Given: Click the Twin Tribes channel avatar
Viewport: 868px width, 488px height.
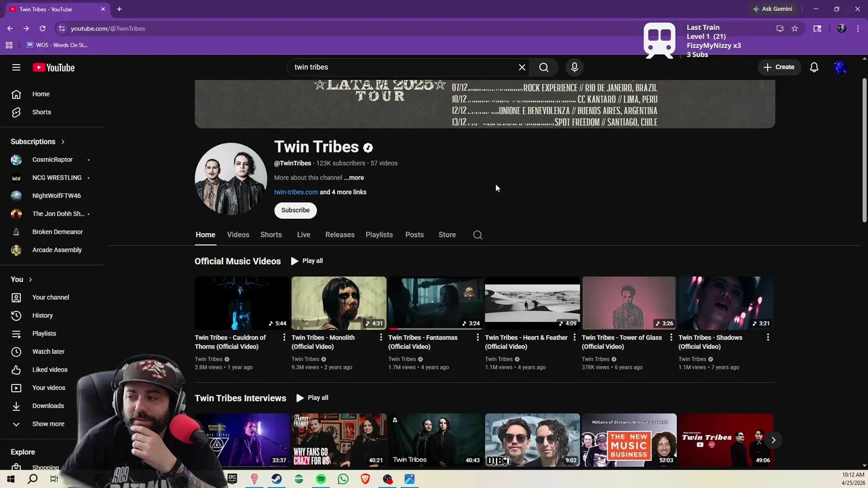Looking at the screenshot, I should [x=231, y=179].
